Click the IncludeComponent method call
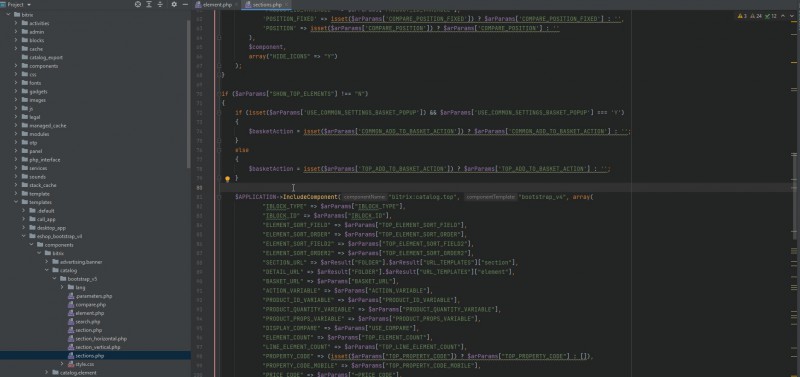This screenshot has width=800, height=377. [310, 197]
